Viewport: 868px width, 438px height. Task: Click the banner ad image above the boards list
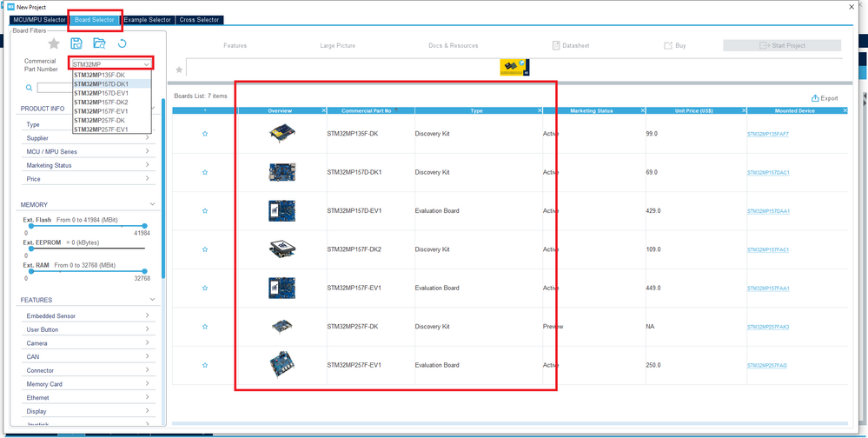coord(515,68)
